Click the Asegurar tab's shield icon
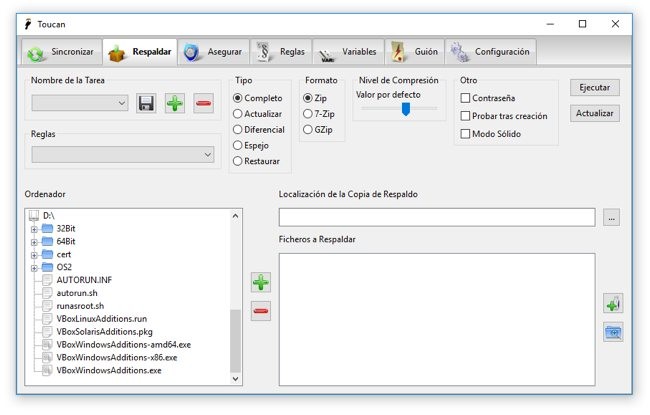The width and height of the screenshot is (650, 415). click(192, 53)
